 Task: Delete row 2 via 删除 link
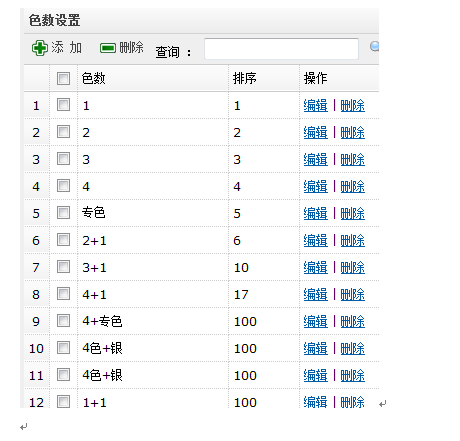353,133
